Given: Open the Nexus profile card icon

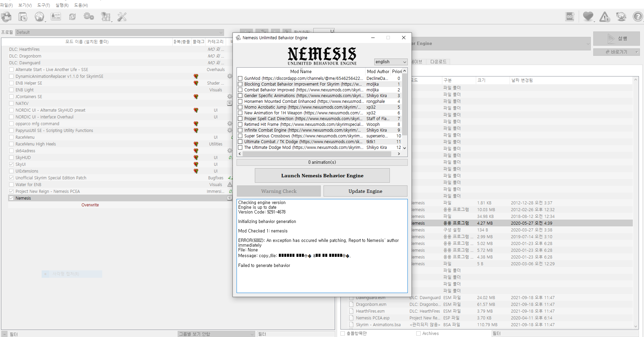Looking at the screenshot, I should click(x=55, y=17).
